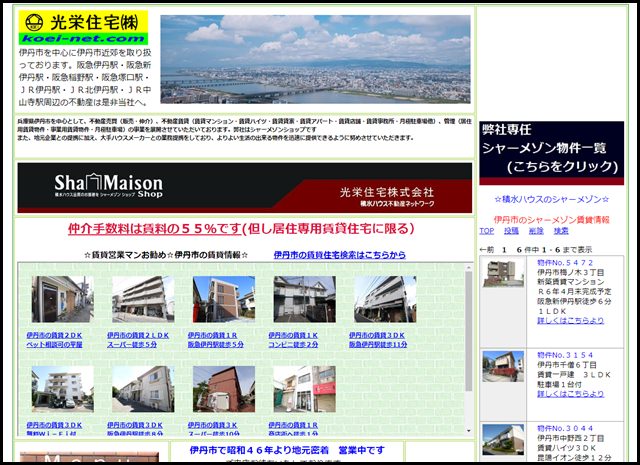The height and width of the screenshot is (465, 640).
Task: Open the 仲介手数料は賃料の55%です link
Action: 155,229
